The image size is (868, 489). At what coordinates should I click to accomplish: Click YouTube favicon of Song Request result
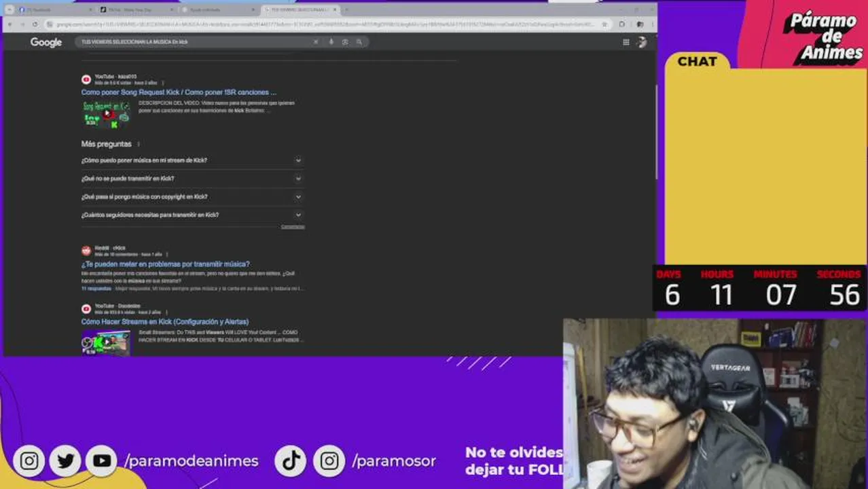pyautogui.click(x=86, y=79)
